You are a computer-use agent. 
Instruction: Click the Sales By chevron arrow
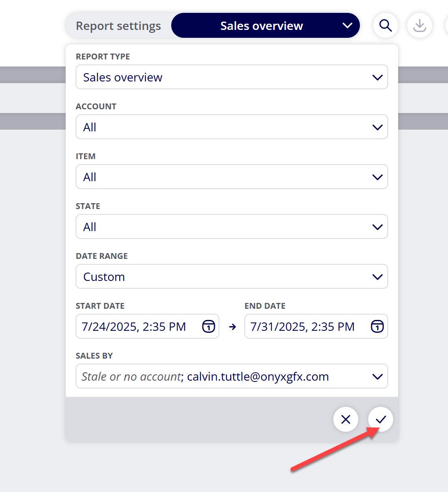click(377, 376)
